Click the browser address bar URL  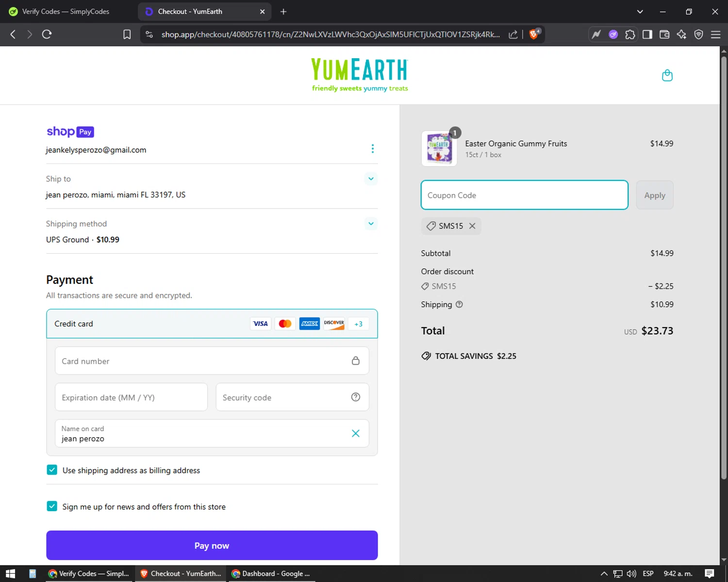(x=330, y=34)
